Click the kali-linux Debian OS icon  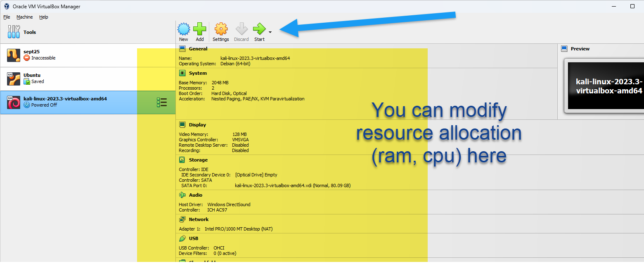tap(14, 102)
